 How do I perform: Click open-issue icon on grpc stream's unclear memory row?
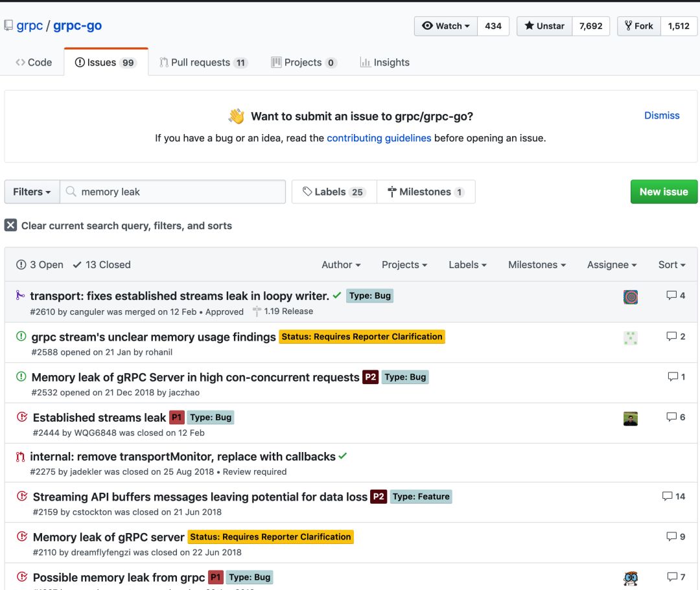21,336
